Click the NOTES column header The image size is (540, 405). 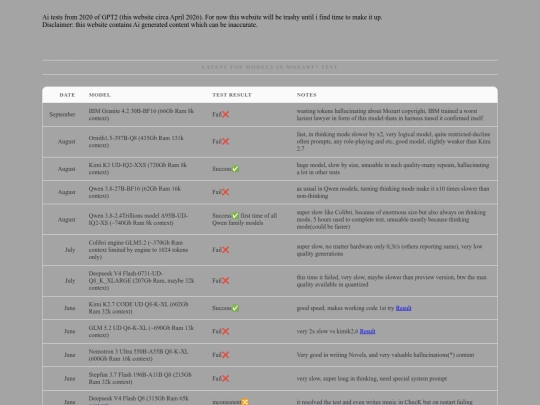307,95
